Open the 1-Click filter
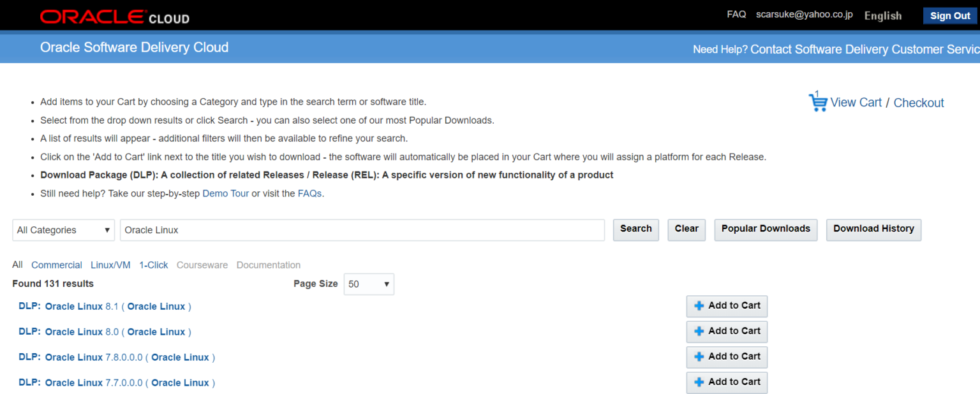The image size is (980, 394). (x=153, y=265)
